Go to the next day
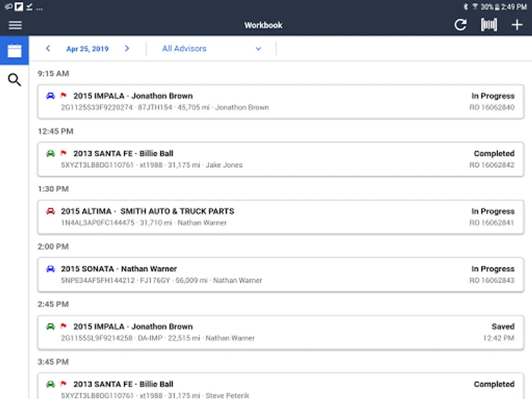This screenshot has width=532, height=399. point(127,49)
